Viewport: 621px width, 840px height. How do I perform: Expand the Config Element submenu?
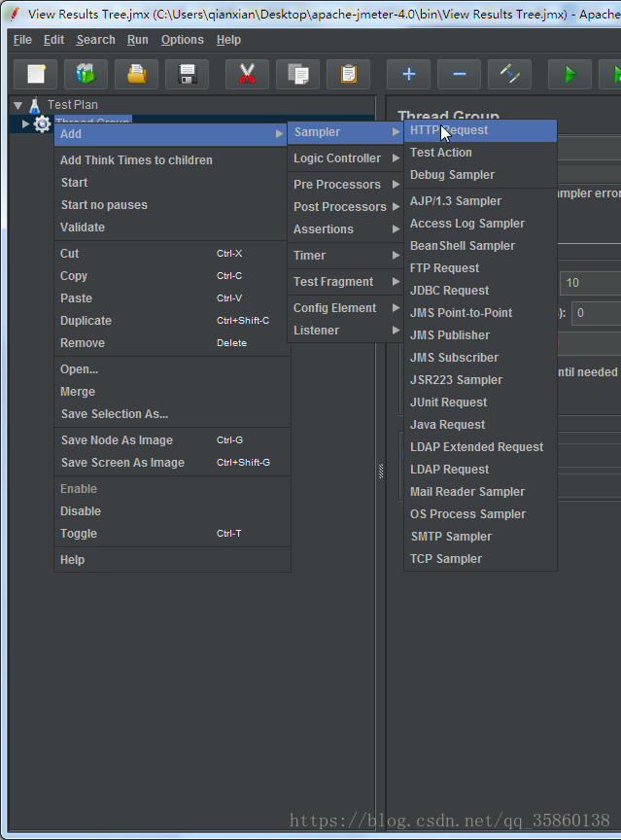point(346,308)
